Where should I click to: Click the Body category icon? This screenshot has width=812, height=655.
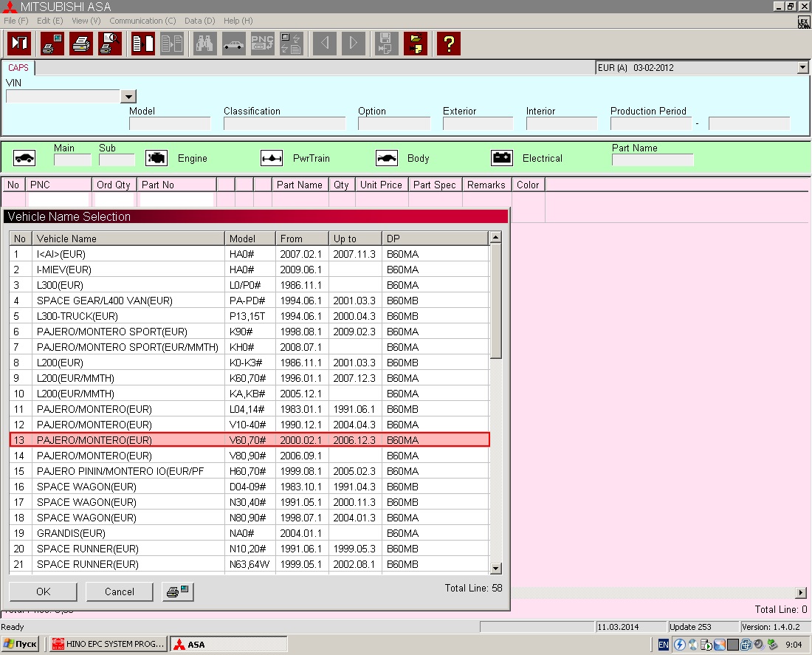tap(387, 158)
